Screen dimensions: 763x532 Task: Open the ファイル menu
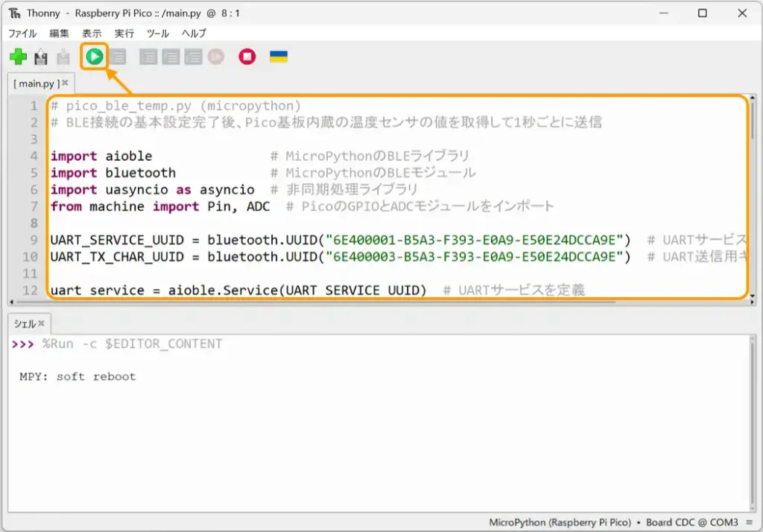22,34
